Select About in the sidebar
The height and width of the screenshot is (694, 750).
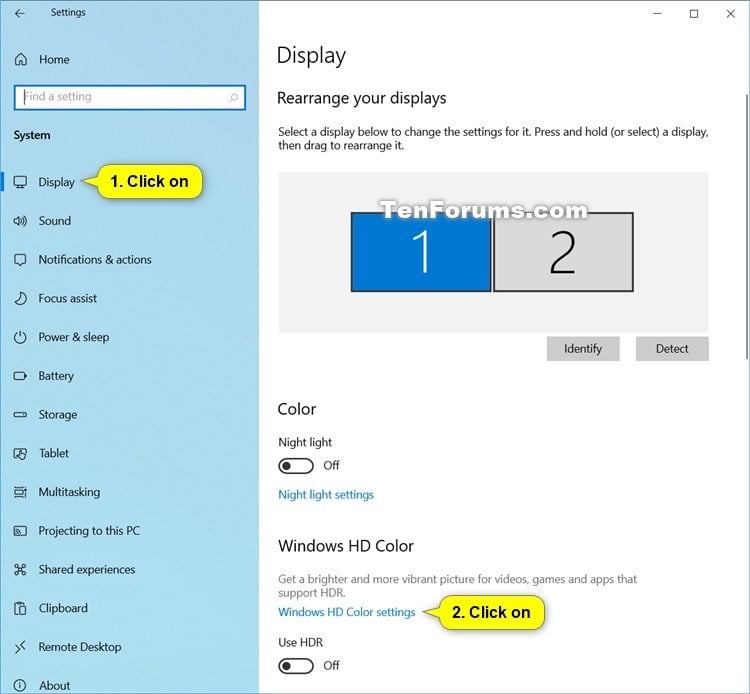[x=55, y=685]
